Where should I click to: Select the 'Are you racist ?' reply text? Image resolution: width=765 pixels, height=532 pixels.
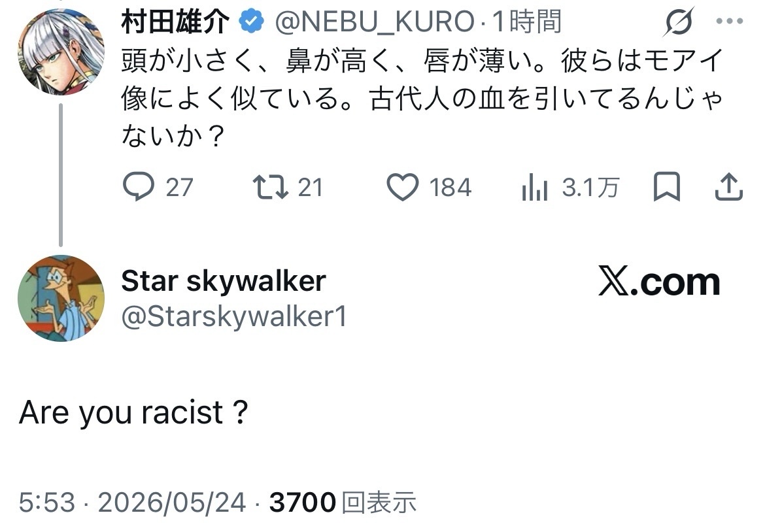(133, 412)
